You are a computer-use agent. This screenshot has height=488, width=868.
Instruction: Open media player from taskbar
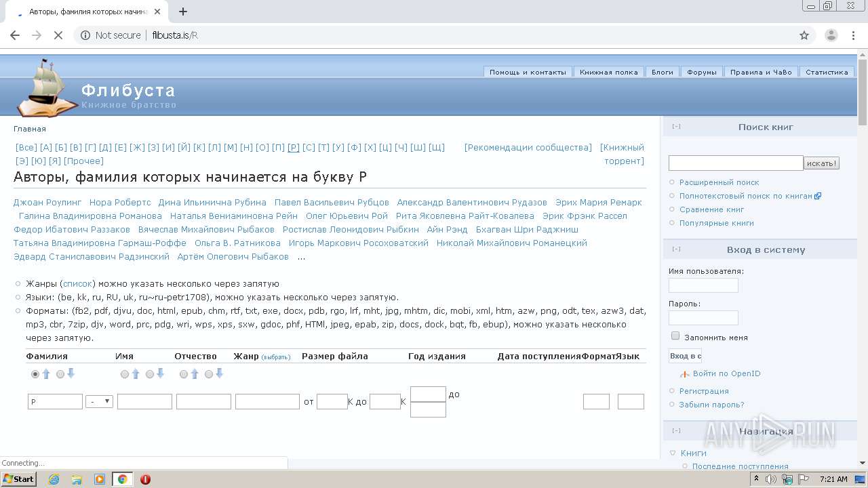pyautogui.click(x=100, y=479)
